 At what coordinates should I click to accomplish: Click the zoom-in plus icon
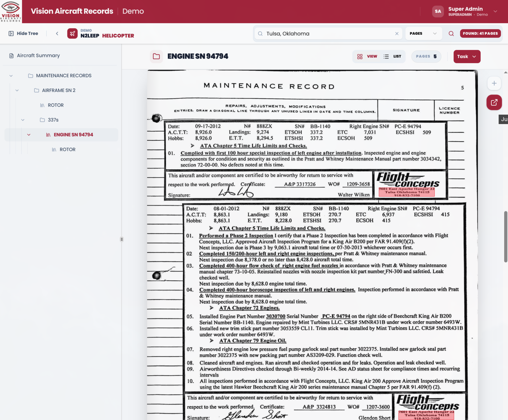494,83
